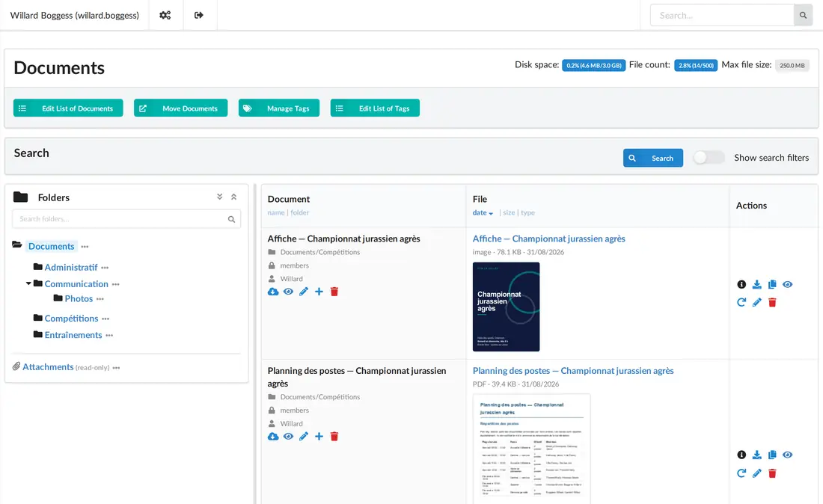The width and height of the screenshot is (823, 504).
Task: Edit the Planning des postes document
Action: [x=303, y=437]
